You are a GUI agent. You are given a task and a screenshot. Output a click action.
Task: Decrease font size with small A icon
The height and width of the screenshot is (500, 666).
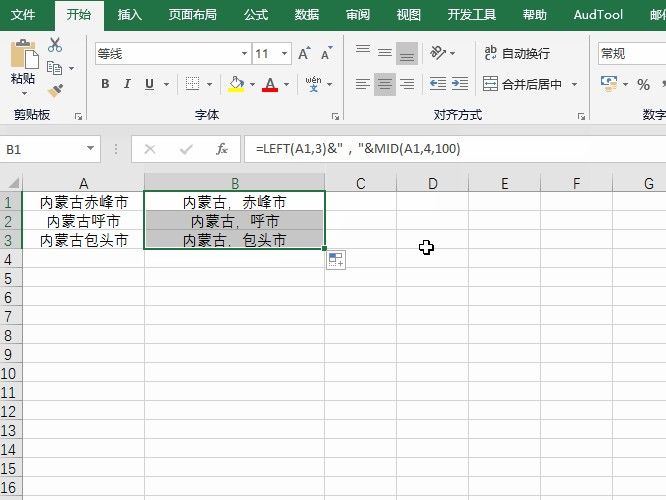[x=326, y=54]
